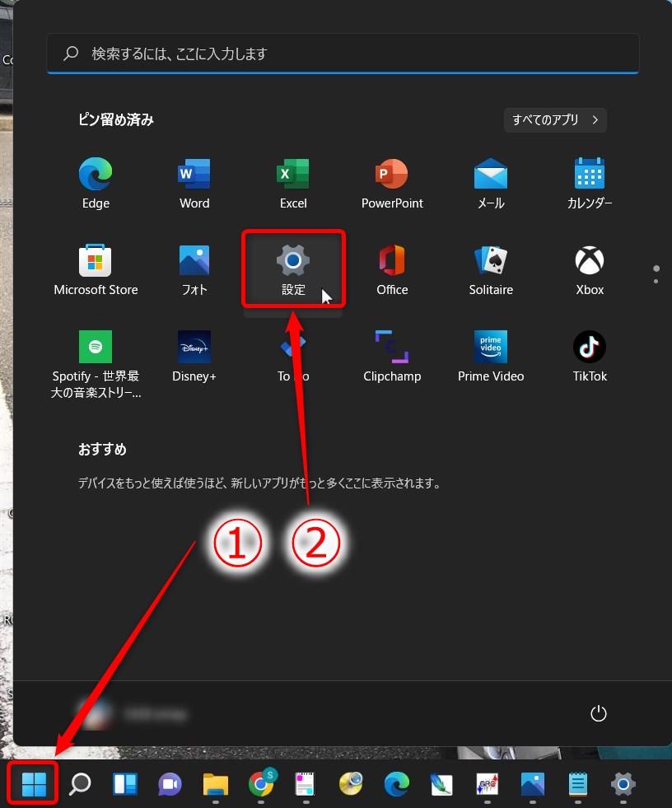Viewport: 672px width, 808px height.
Task: Open the Edge icon on the taskbar
Action: 397,784
